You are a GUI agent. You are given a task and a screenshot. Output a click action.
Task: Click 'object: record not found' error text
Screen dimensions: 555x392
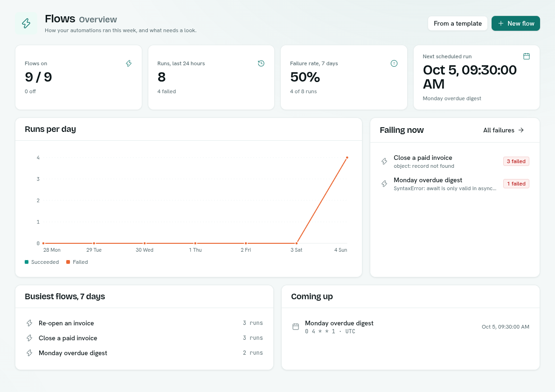point(423,166)
